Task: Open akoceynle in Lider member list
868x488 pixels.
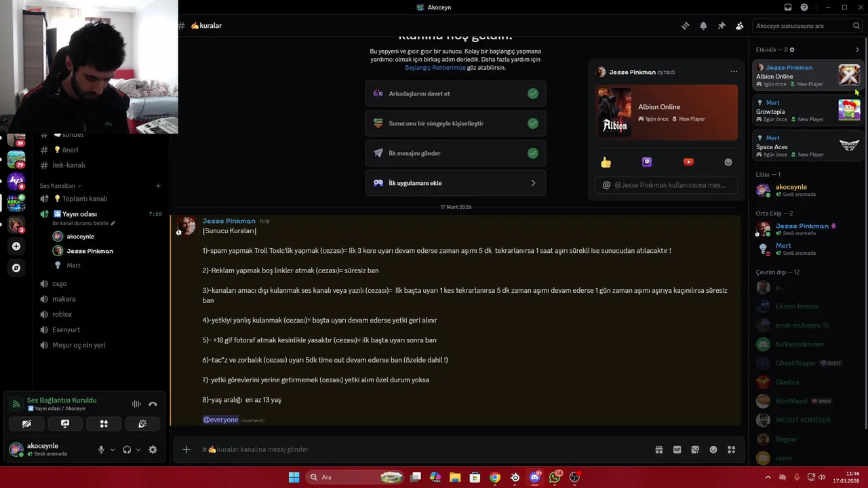Action: [808, 190]
